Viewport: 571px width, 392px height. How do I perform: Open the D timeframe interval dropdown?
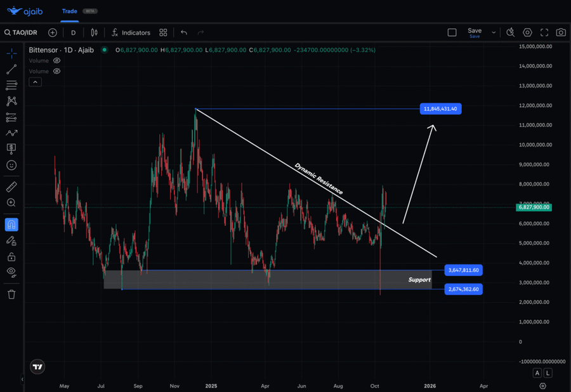tap(74, 32)
